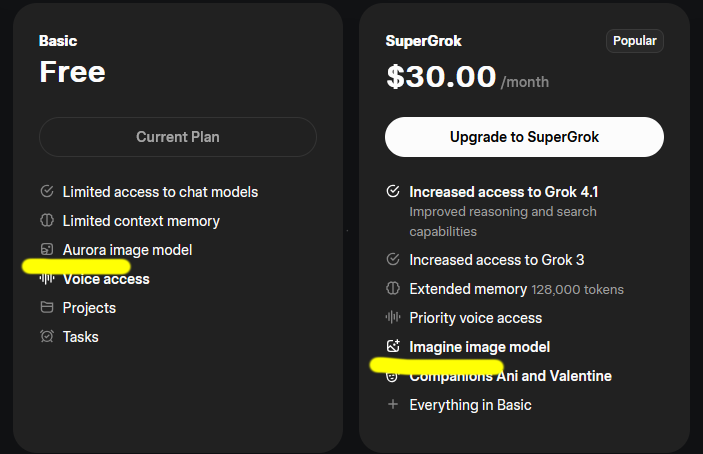Viewport: 703px width, 454px height.
Task: Click the memory icon beside Extended memory
Action: click(393, 289)
